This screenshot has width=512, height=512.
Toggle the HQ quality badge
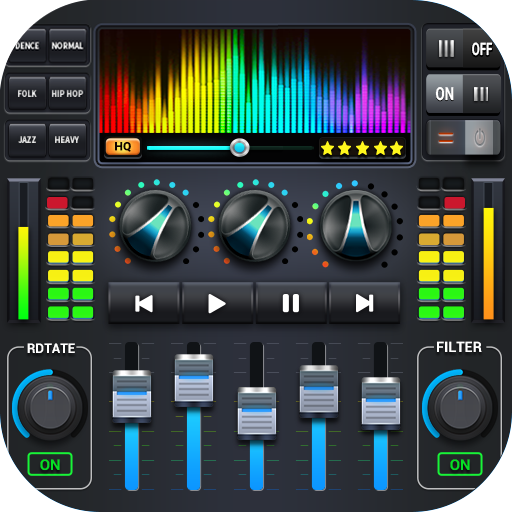(x=123, y=147)
